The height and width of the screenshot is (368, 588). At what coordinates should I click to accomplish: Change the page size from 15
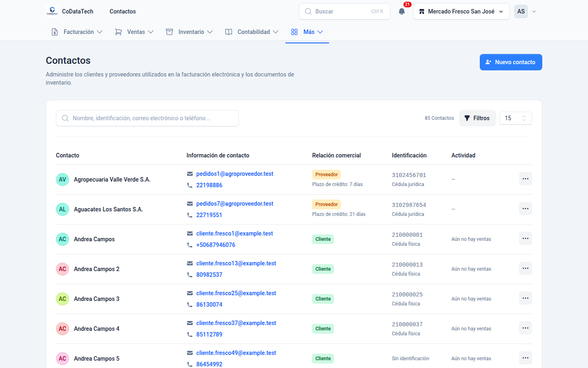coord(516,118)
